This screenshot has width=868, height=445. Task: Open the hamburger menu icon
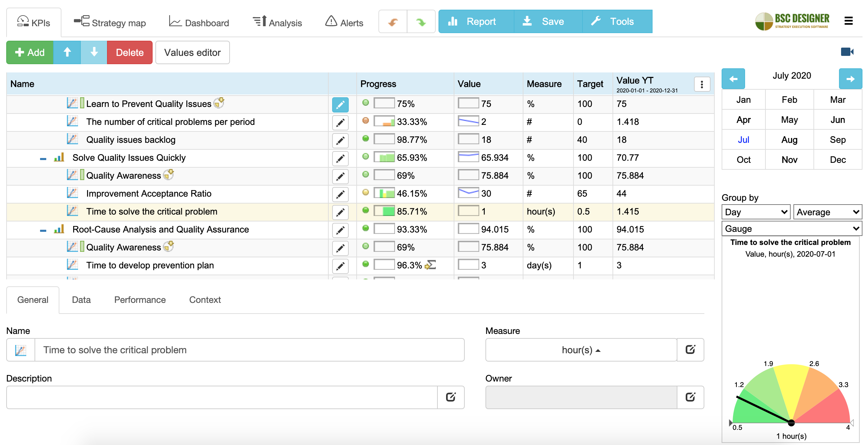point(849,21)
